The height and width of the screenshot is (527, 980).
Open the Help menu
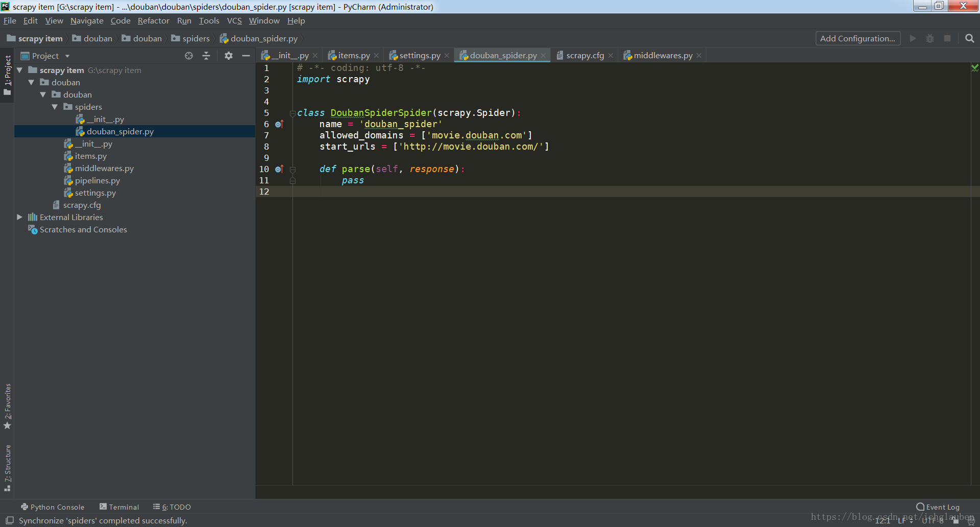pos(296,21)
